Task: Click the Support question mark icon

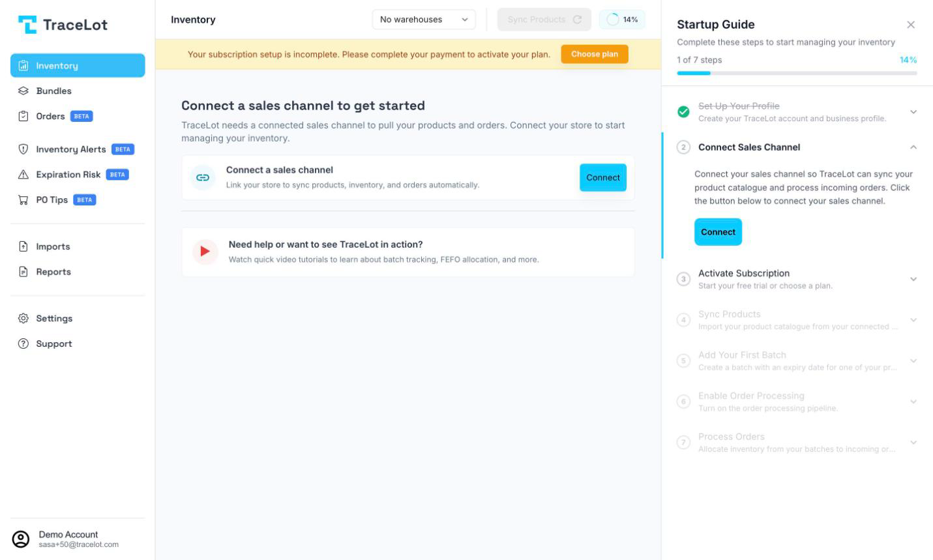Action: [23, 344]
